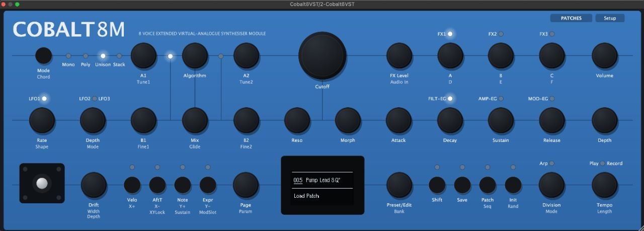Click the round Save button
Image resolution: width=644 pixels, height=231 pixels.
[x=462, y=185]
